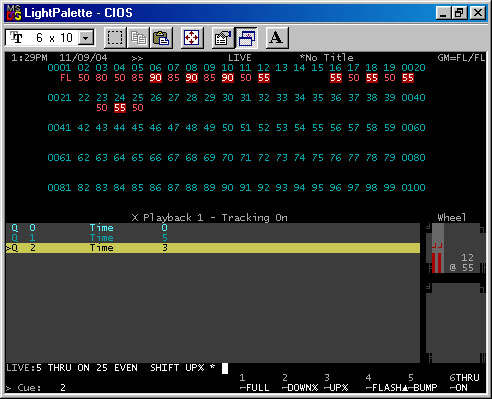
Task: Click softkey 6 THRU ON
Action: pyautogui.click(x=464, y=383)
